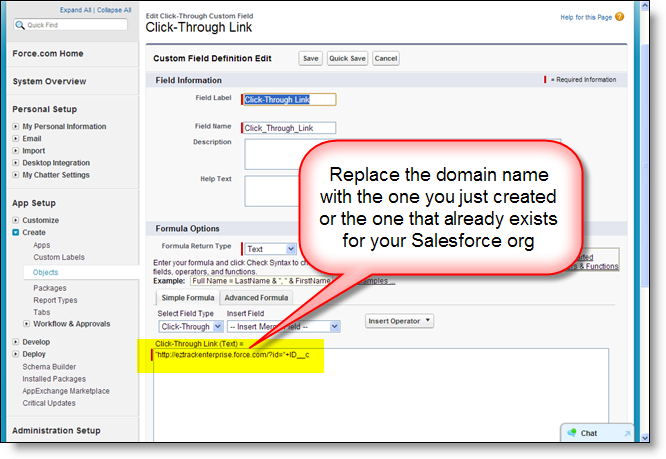Viewport: 666px width, 459px height.
Task: Expand My Personal Information section
Action: tap(16, 127)
